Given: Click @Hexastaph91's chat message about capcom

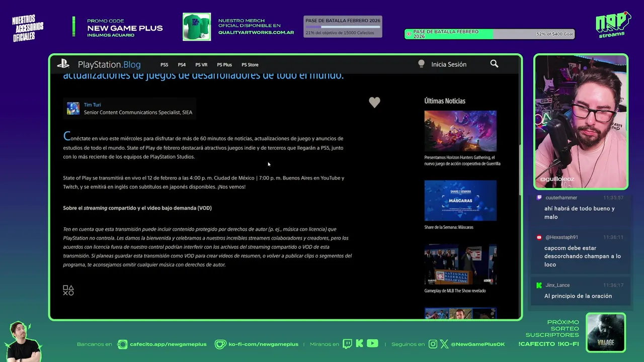Looking at the screenshot, I should pyautogui.click(x=583, y=256).
